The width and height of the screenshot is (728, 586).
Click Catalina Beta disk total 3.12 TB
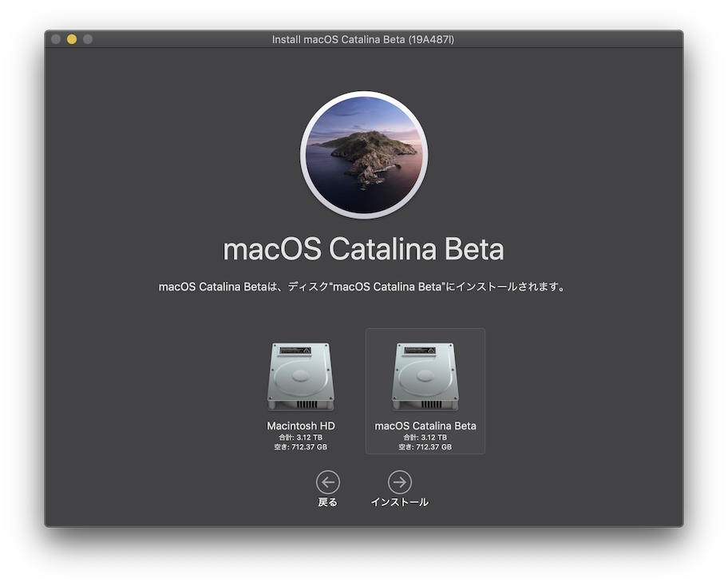point(425,438)
